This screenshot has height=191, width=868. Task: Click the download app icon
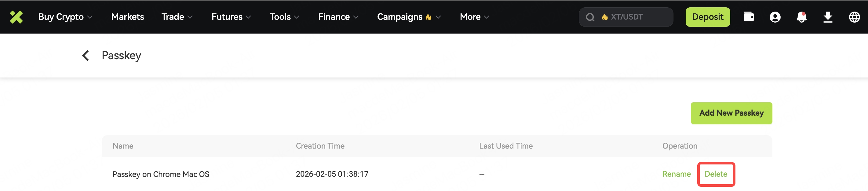click(828, 17)
